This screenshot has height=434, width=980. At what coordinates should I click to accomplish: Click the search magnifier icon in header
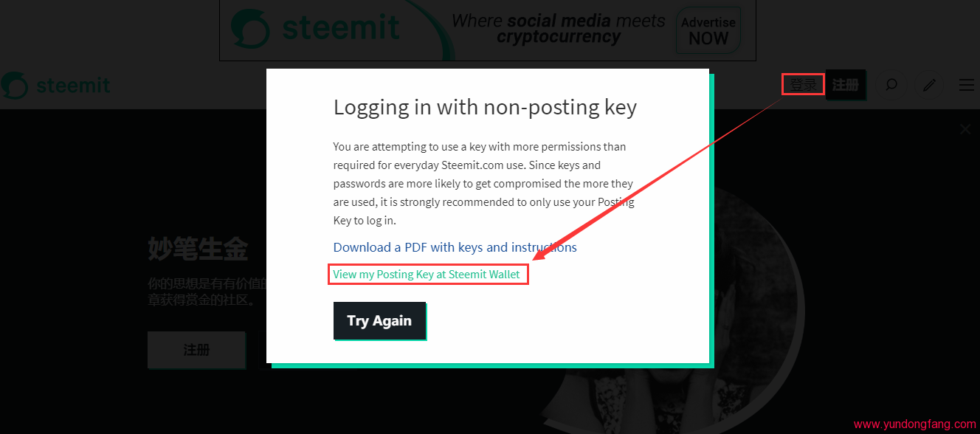891,86
